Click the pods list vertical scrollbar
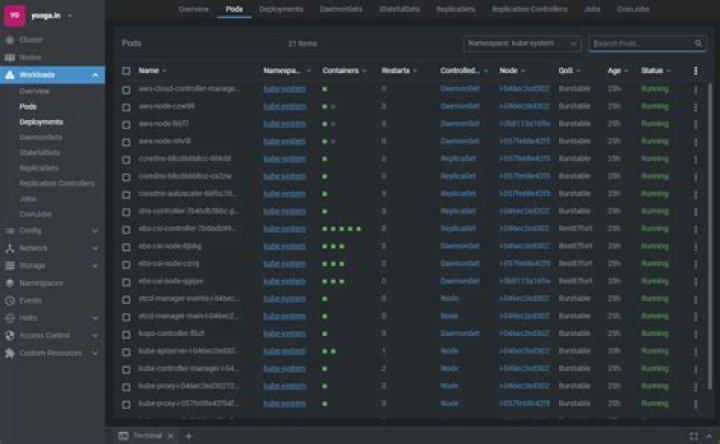The height and width of the screenshot is (444, 720). click(x=710, y=234)
